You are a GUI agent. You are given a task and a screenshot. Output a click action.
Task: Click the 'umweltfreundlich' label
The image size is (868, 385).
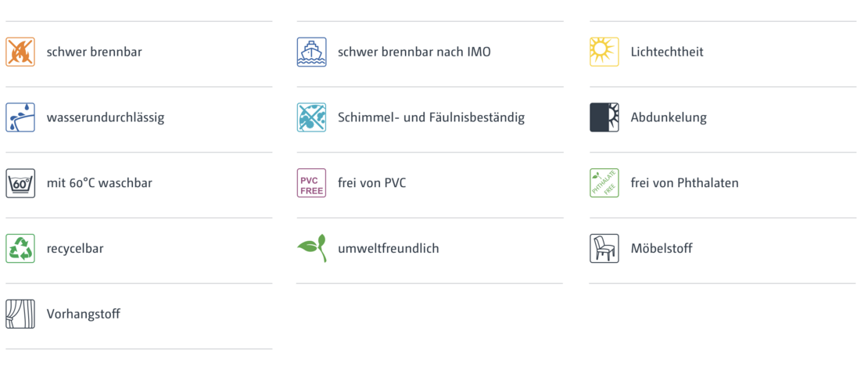[389, 248]
